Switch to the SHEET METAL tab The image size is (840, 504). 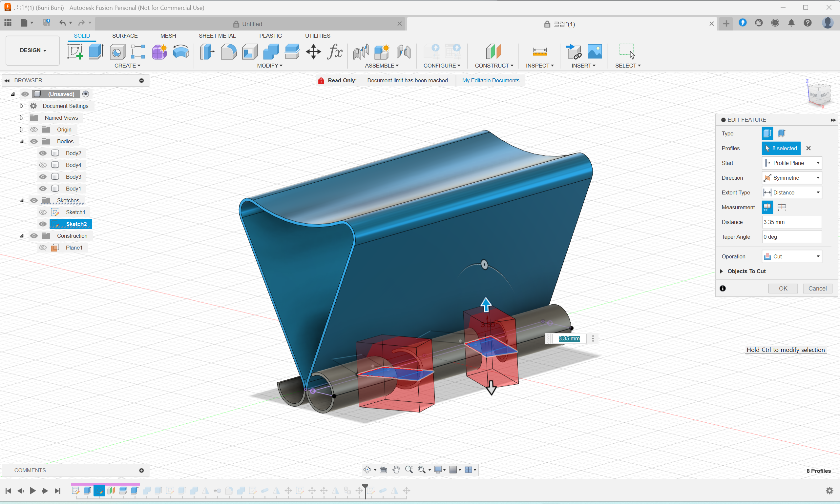click(x=217, y=36)
